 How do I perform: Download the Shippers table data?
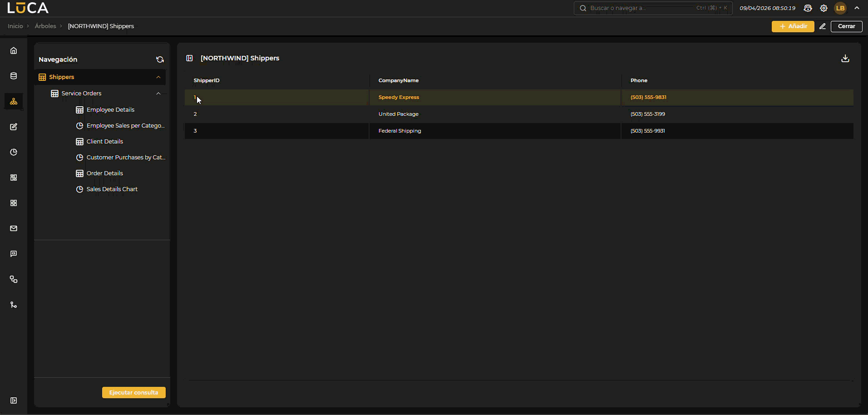coord(845,58)
